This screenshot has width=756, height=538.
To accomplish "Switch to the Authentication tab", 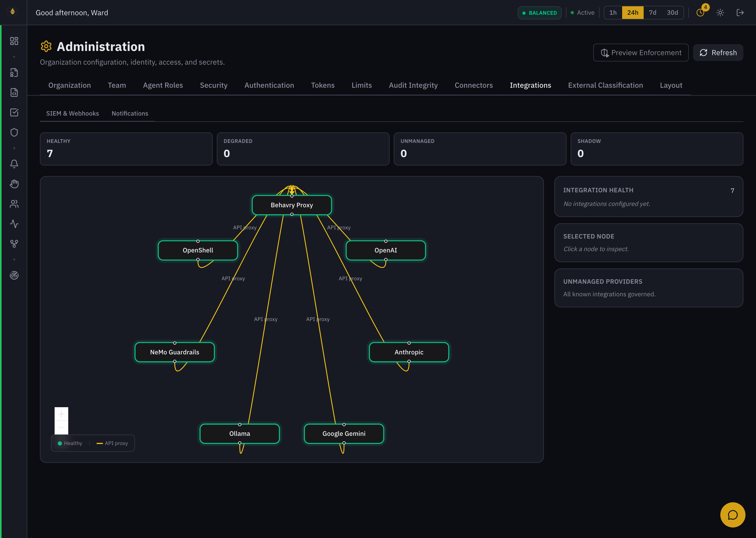I will pos(269,85).
